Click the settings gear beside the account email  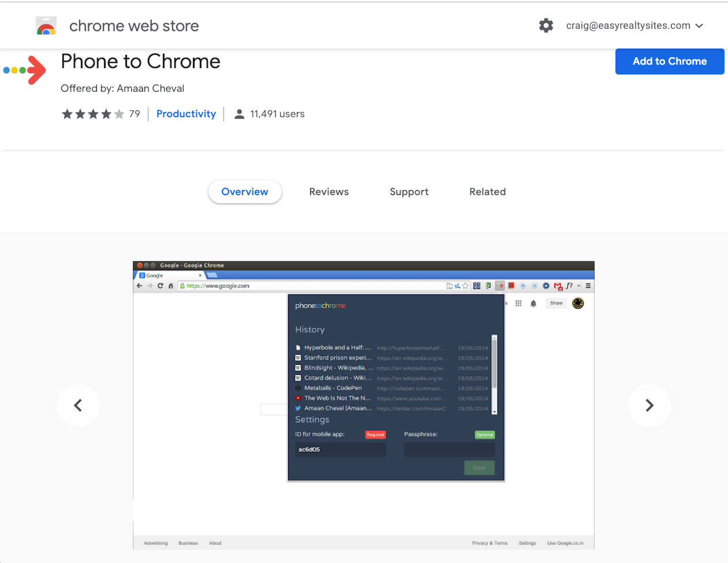click(x=546, y=25)
